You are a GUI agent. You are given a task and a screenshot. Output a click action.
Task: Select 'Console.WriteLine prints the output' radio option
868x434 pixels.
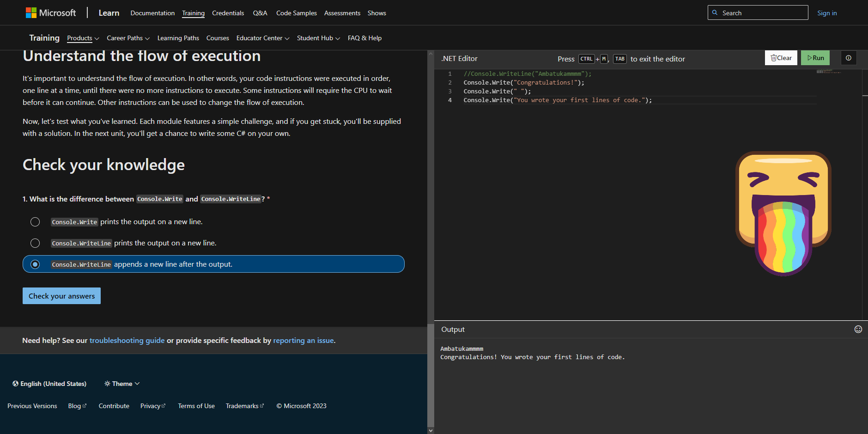point(35,243)
